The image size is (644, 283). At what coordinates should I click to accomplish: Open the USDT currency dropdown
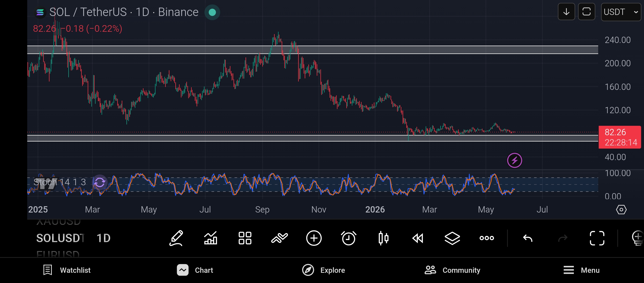point(621,12)
